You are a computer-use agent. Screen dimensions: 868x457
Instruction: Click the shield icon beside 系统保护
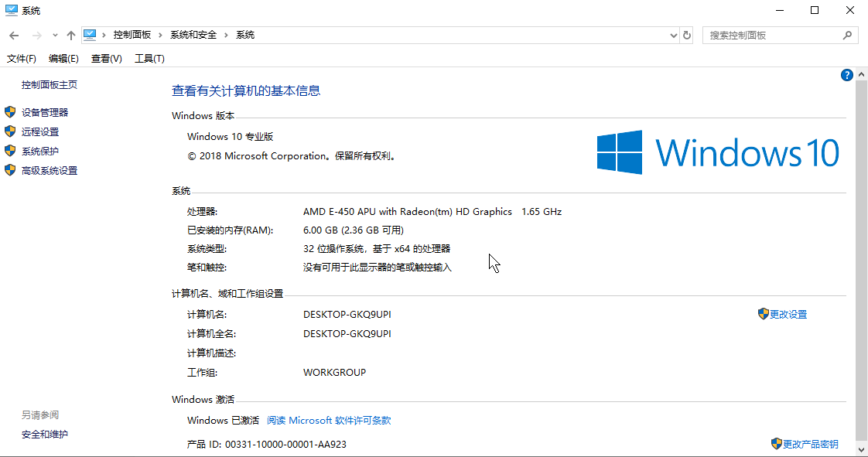point(10,151)
